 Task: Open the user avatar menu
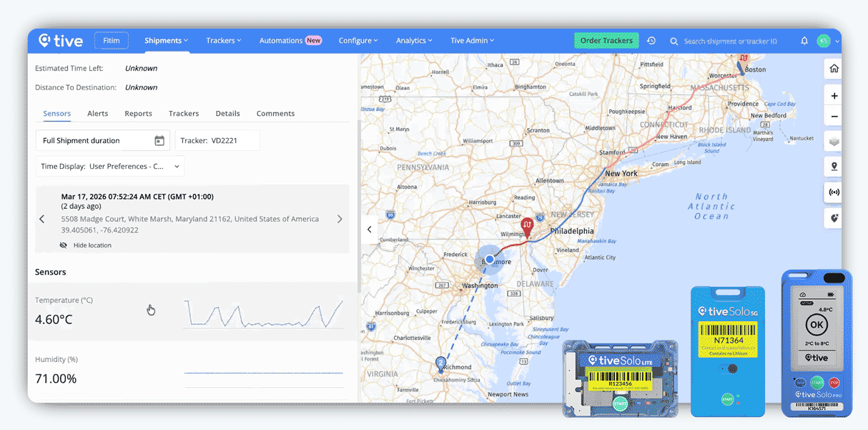point(824,41)
